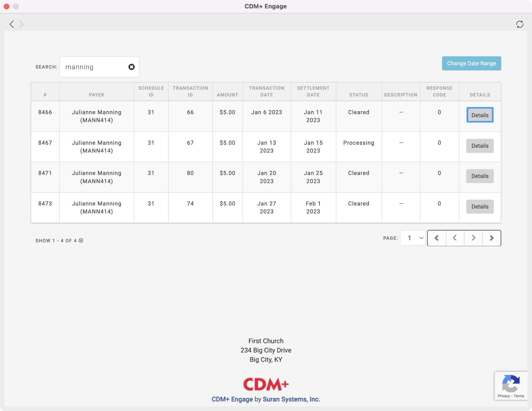Click Change Date Range button

tap(471, 63)
